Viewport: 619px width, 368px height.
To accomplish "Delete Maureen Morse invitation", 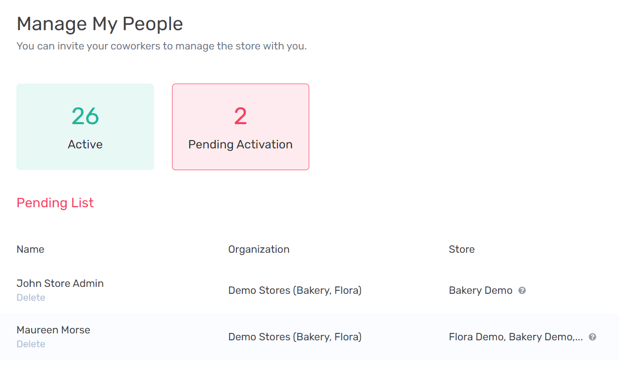I will click(31, 344).
